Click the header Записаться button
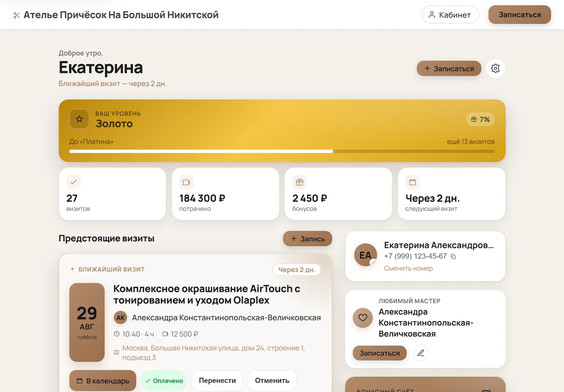Viewport: 564px width, 392px height. tap(520, 15)
